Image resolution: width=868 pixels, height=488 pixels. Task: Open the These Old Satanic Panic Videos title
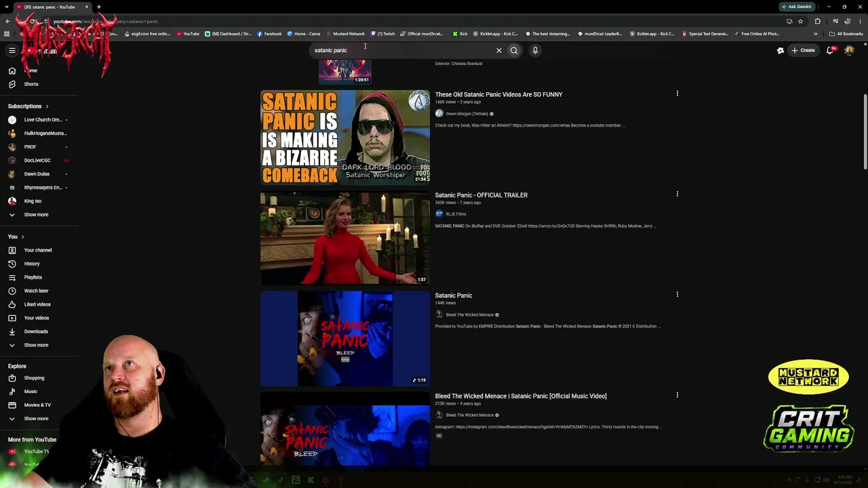498,94
